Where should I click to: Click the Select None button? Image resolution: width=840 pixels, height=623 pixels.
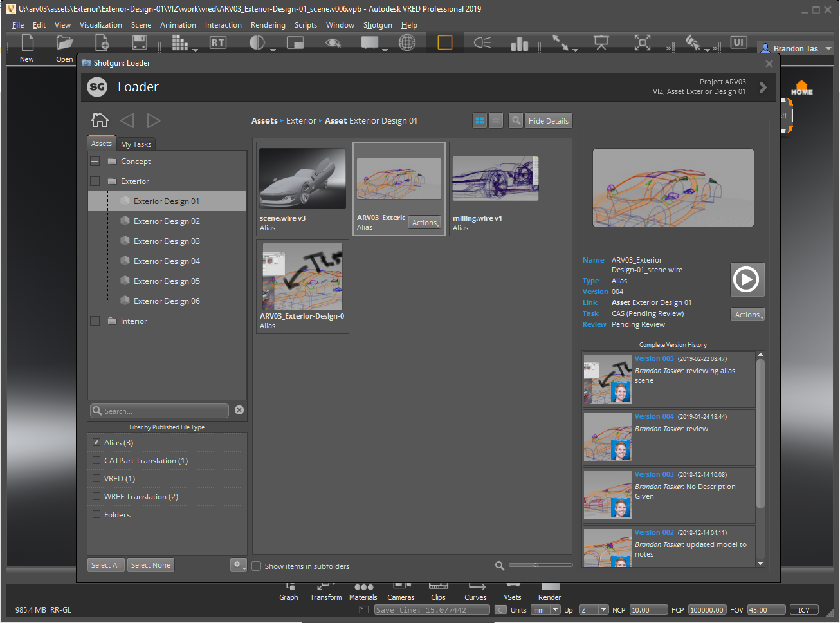[151, 565]
